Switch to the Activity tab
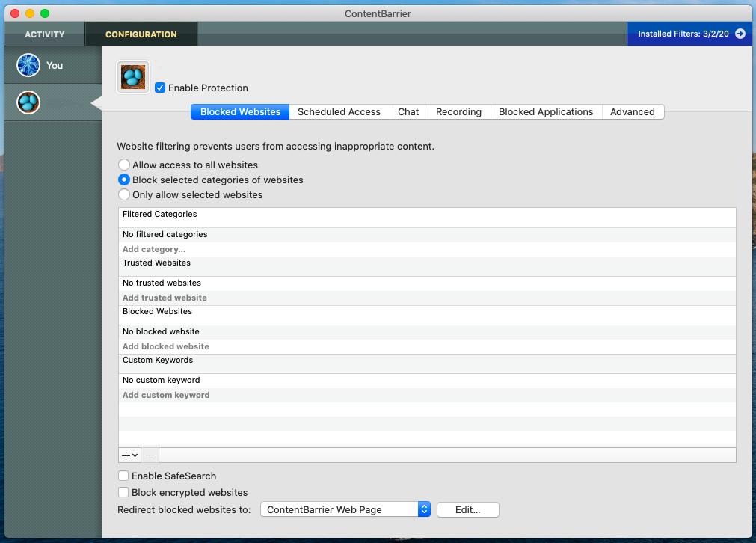Image resolution: width=756 pixels, height=543 pixels. (x=45, y=34)
